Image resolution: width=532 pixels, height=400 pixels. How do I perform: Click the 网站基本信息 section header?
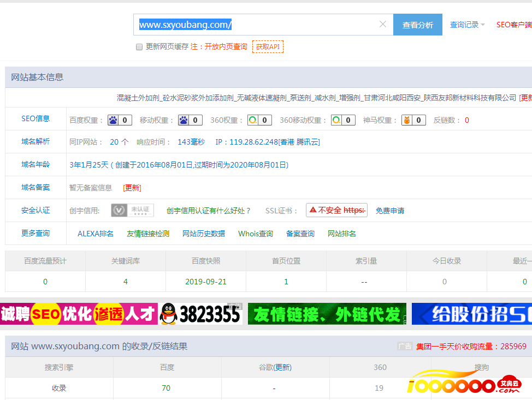tap(37, 77)
